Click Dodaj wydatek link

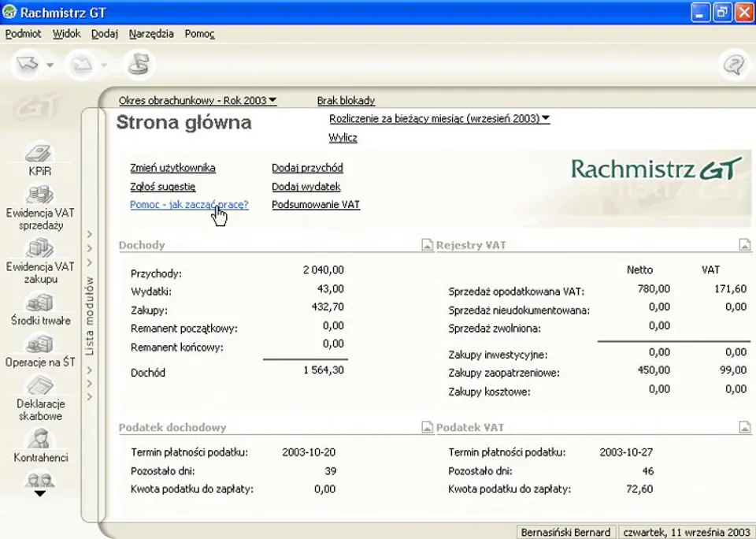pos(306,186)
